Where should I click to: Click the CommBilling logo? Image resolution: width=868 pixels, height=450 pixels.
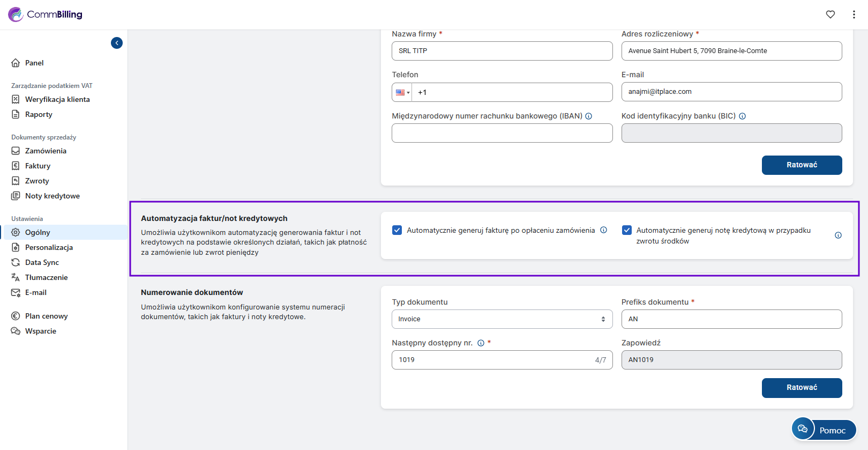[x=46, y=14]
